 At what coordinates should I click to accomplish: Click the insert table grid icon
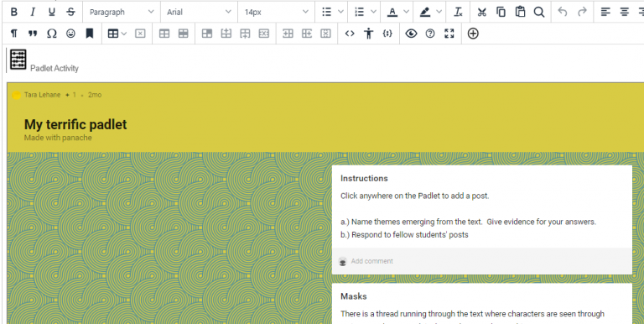coord(113,34)
